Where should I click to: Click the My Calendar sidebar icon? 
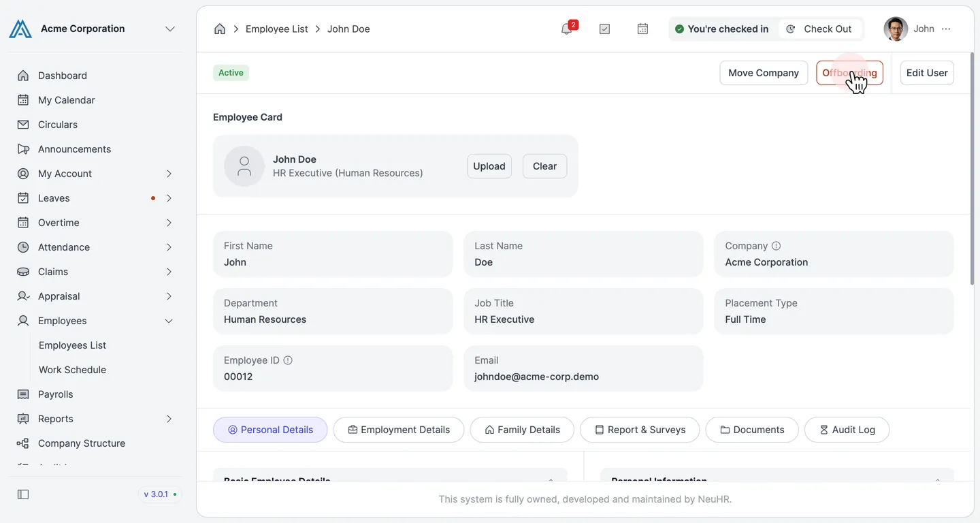(23, 100)
